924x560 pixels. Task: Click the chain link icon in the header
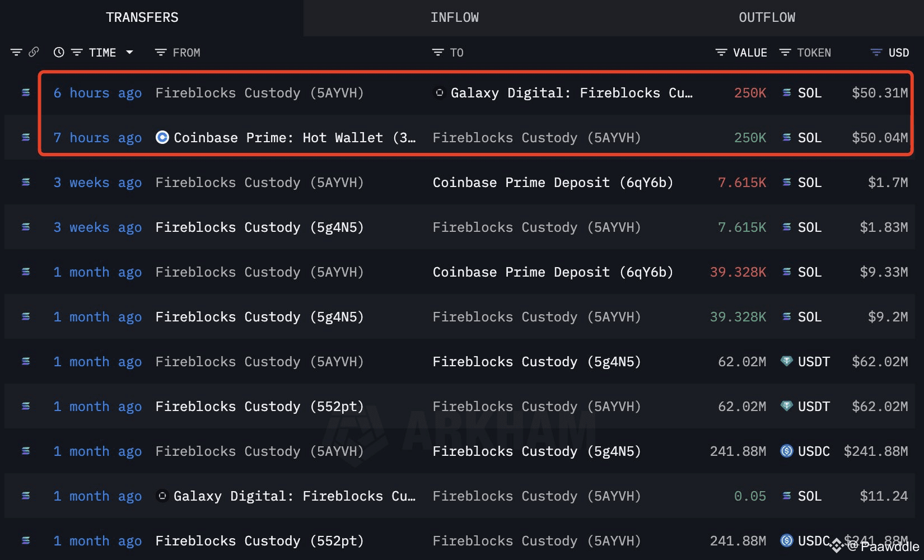[34, 52]
